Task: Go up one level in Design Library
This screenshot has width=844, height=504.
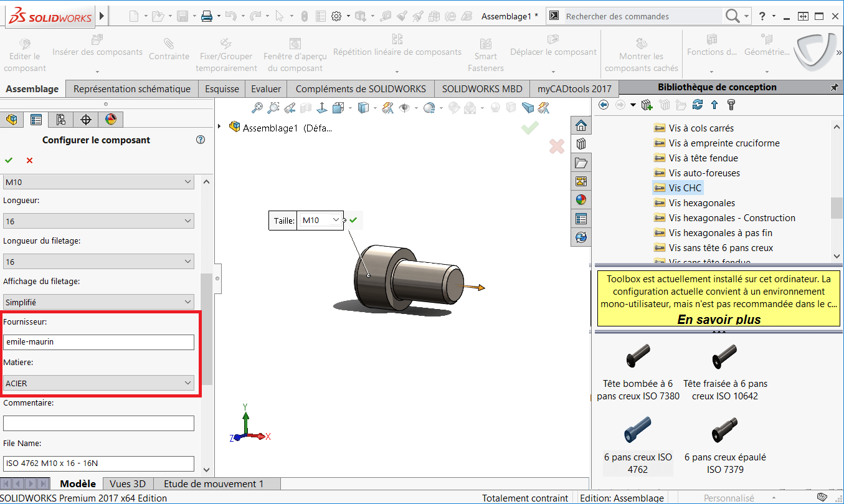Action: (714, 105)
